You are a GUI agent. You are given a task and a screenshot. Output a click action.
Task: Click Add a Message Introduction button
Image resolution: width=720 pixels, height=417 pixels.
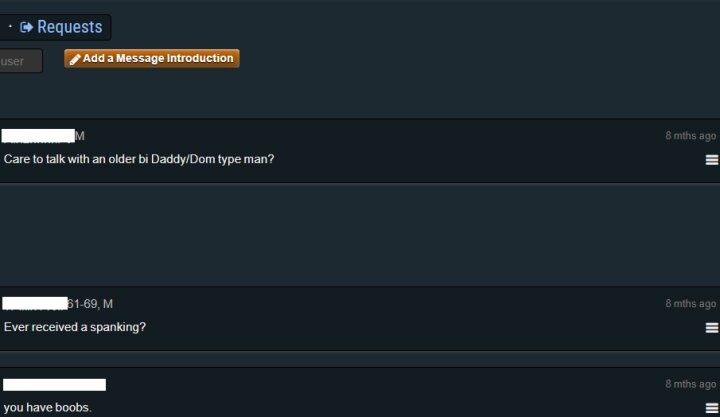[152, 58]
